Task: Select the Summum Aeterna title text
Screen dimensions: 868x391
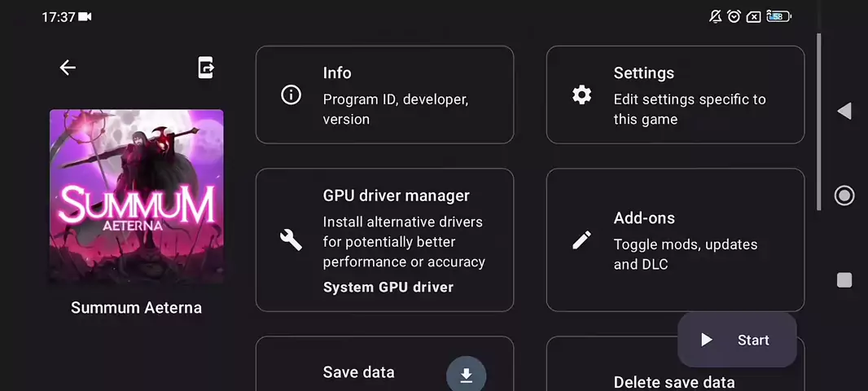Action: coord(136,308)
